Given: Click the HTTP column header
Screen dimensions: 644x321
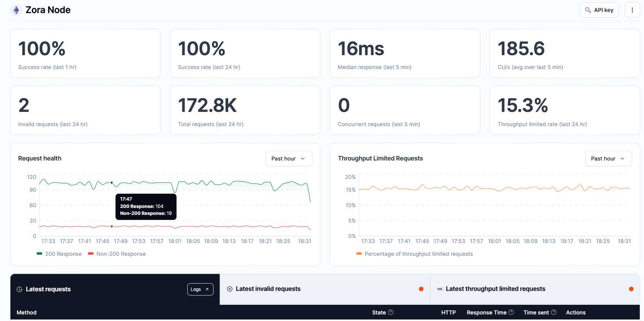Looking at the screenshot, I should click(448, 313).
